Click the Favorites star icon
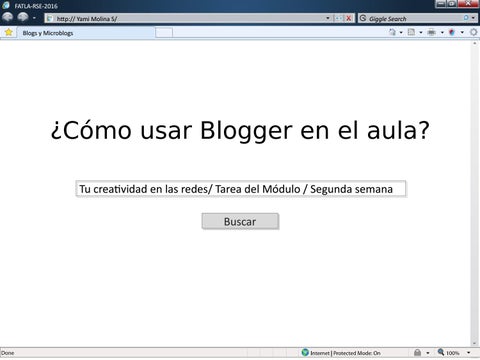480x360 pixels. coord(9,32)
